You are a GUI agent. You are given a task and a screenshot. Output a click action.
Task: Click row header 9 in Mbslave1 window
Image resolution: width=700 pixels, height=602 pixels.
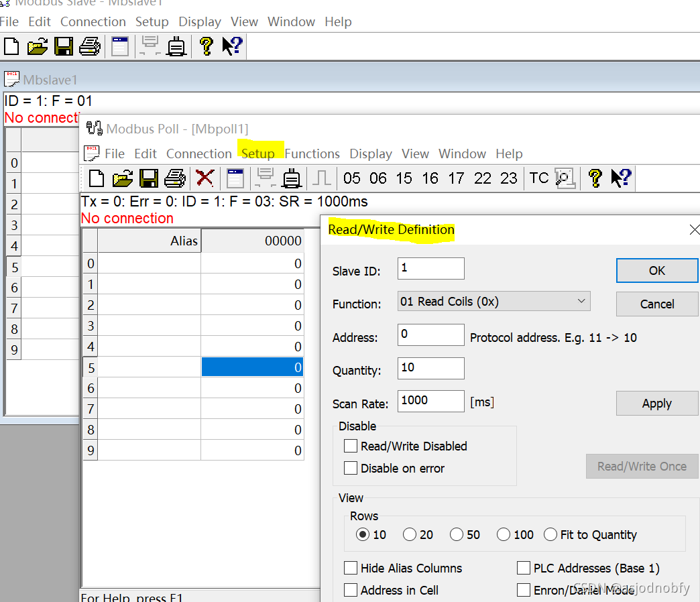(x=14, y=349)
